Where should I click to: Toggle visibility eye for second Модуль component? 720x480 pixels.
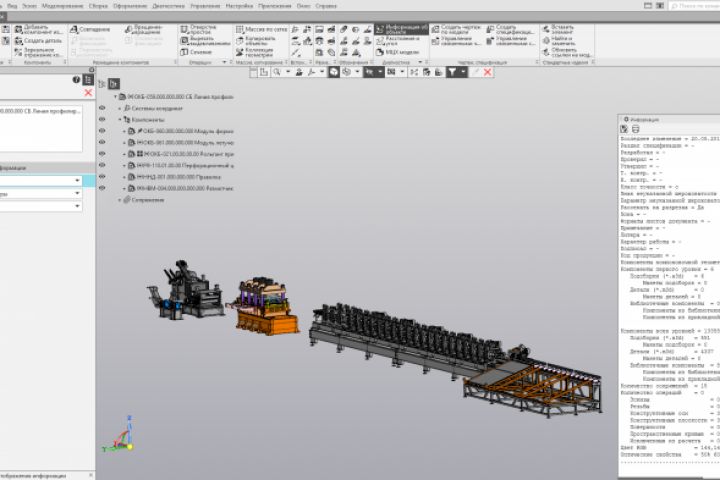102,142
